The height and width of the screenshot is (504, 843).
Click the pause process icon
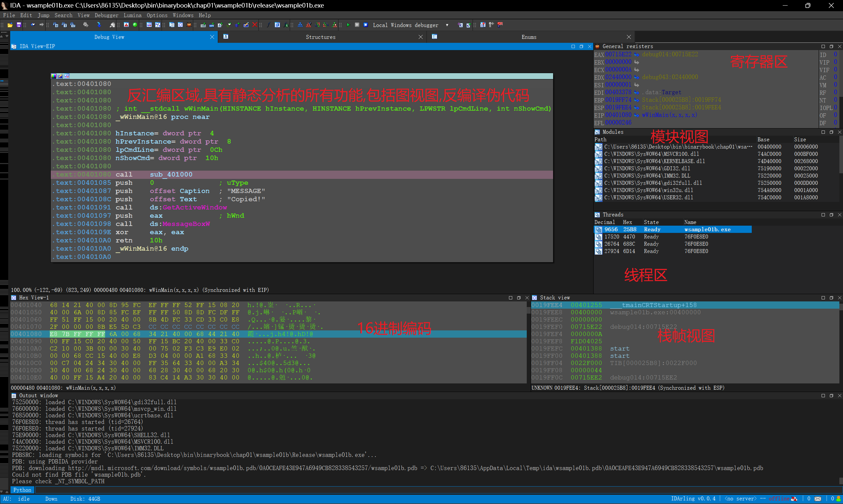pos(357,25)
